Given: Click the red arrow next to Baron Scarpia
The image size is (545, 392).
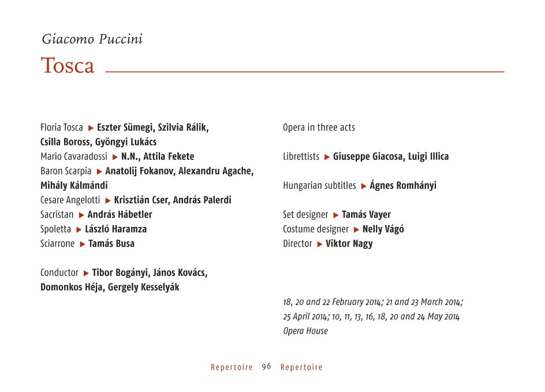Looking at the screenshot, I should [x=99, y=171].
